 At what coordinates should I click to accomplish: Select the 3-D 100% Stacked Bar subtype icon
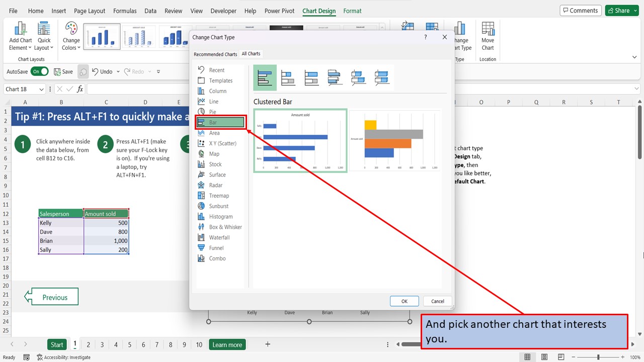click(x=382, y=77)
